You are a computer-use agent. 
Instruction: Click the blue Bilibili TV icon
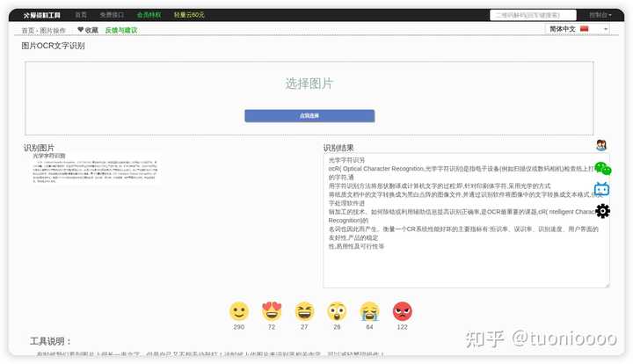click(x=601, y=189)
